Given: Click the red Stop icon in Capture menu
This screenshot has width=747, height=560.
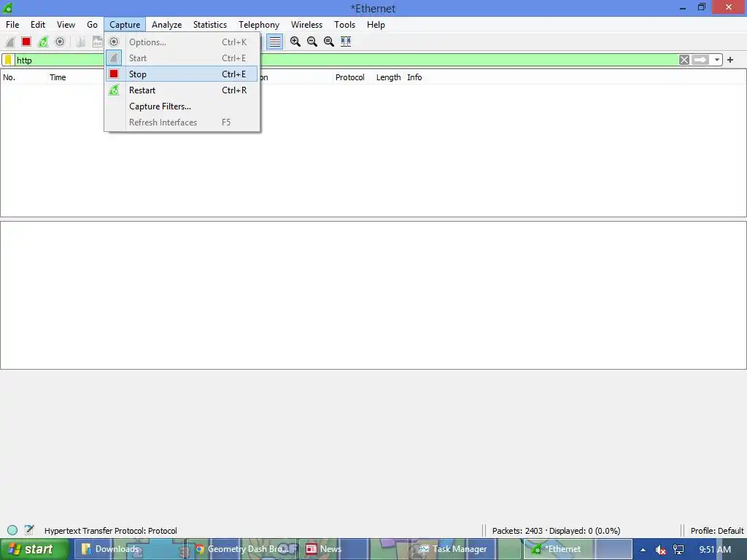Looking at the screenshot, I should click(x=114, y=74).
